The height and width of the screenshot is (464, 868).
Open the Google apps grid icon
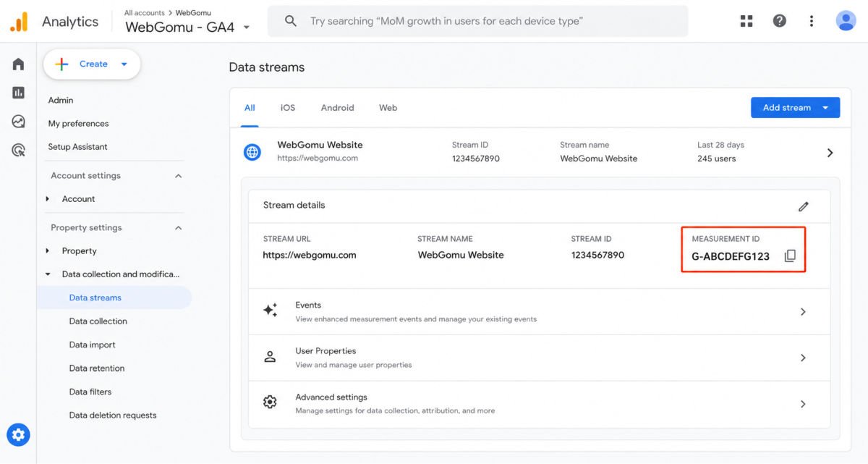(746, 21)
